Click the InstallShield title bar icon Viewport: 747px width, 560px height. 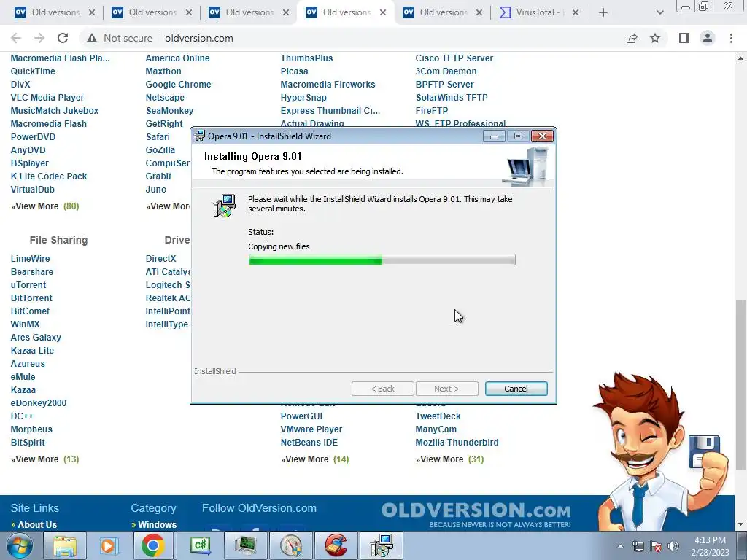click(x=200, y=136)
